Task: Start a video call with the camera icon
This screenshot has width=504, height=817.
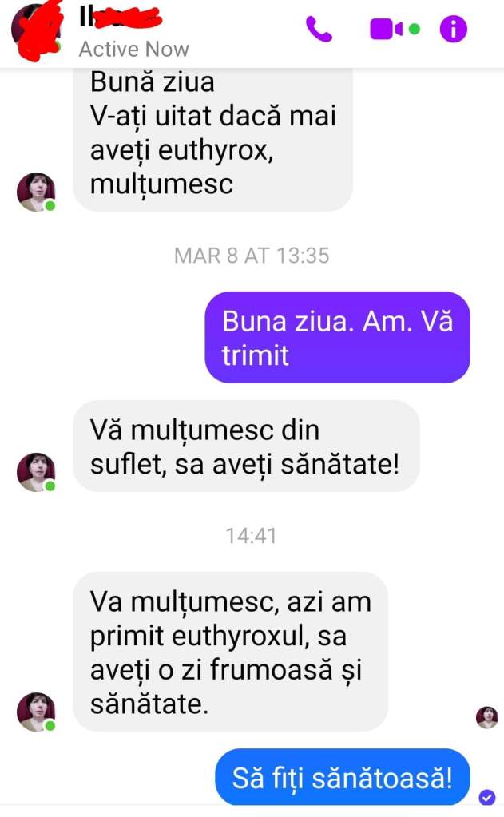Action: 387,29
